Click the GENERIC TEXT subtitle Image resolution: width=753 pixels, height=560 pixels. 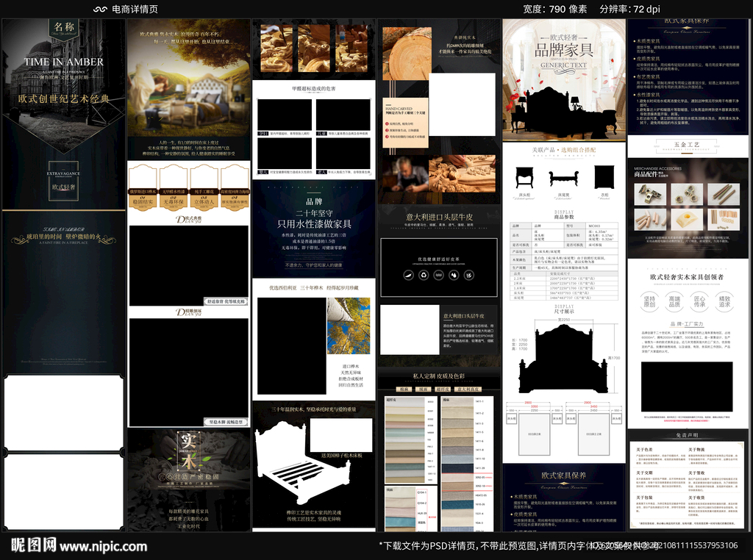(564, 65)
